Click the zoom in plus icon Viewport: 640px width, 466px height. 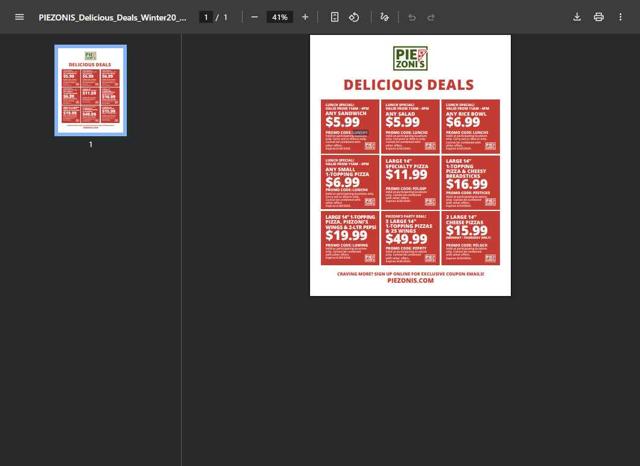click(x=305, y=17)
